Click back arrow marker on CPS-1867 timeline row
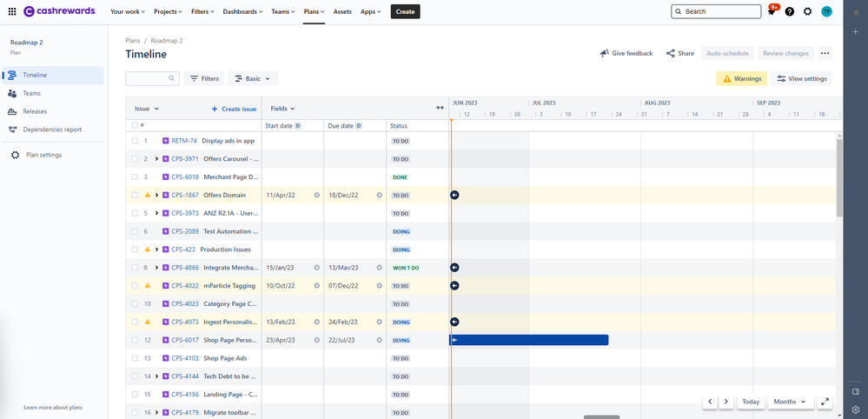 (454, 195)
